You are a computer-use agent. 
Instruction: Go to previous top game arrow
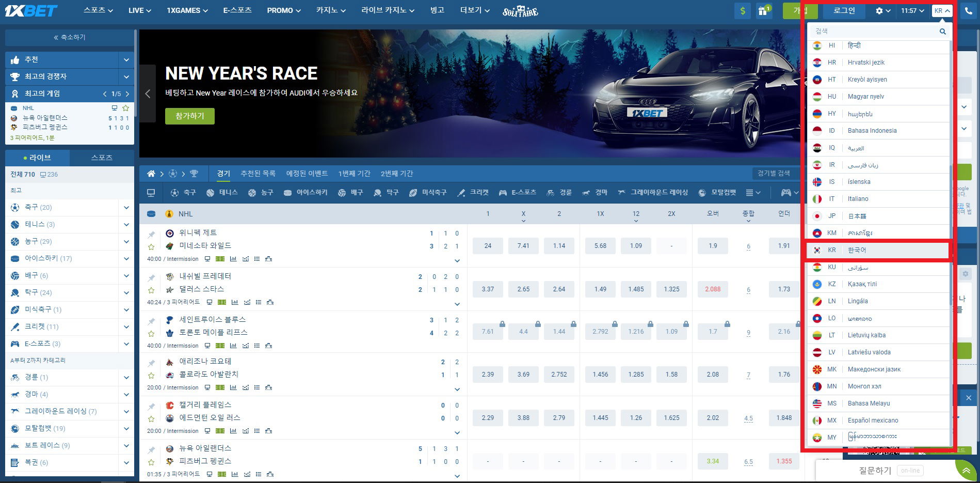(105, 94)
